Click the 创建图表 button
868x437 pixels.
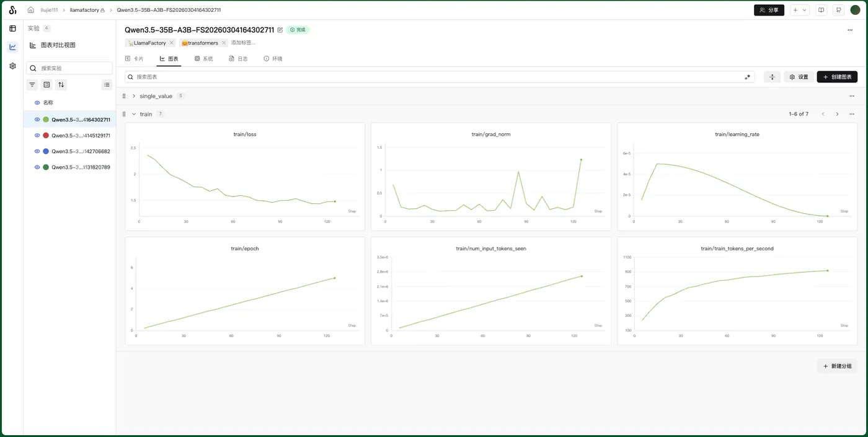837,77
